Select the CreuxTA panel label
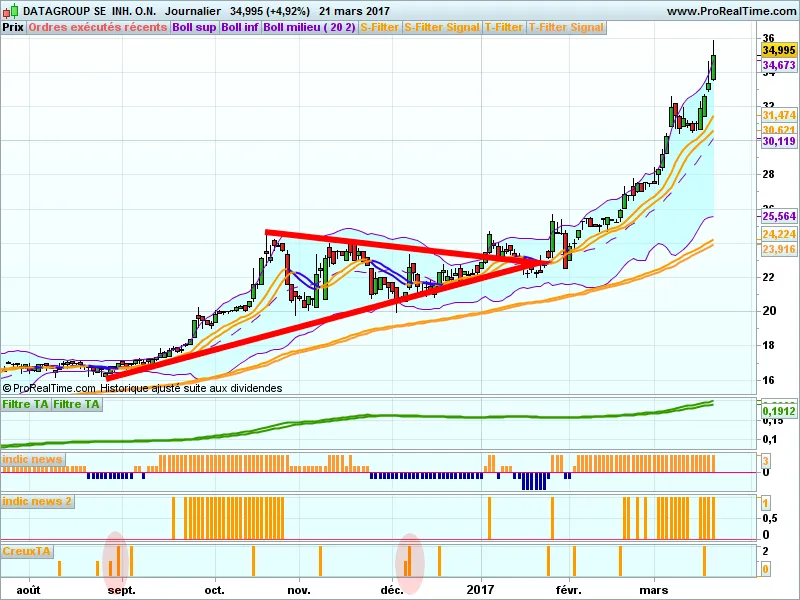This screenshot has height=600, width=800. click(27, 550)
